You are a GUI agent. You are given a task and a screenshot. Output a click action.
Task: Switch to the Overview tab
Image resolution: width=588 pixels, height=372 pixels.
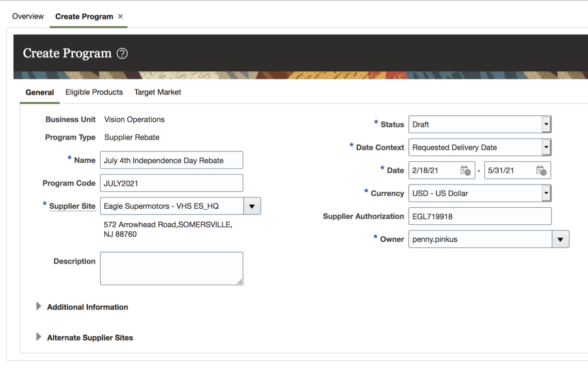[x=28, y=17]
